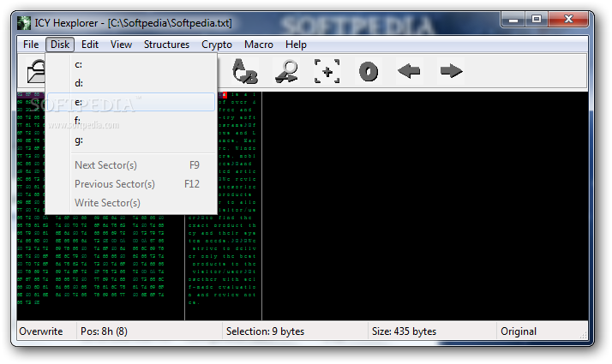
Task: Click the Open file toolbar icon
Action: click(x=35, y=72)
